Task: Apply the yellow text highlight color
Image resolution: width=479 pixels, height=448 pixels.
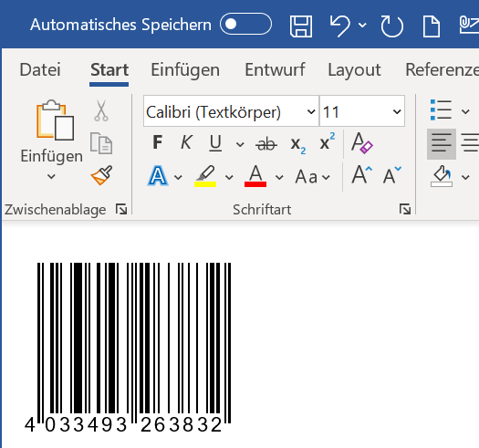Action: tap(205, 176)
